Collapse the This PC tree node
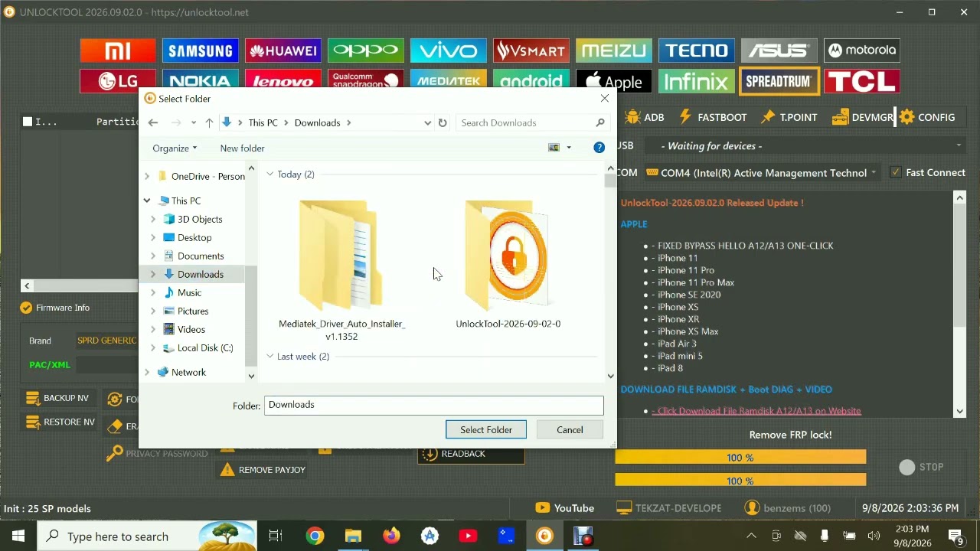This screenshot has height=551, width=980. click(147, 201)
